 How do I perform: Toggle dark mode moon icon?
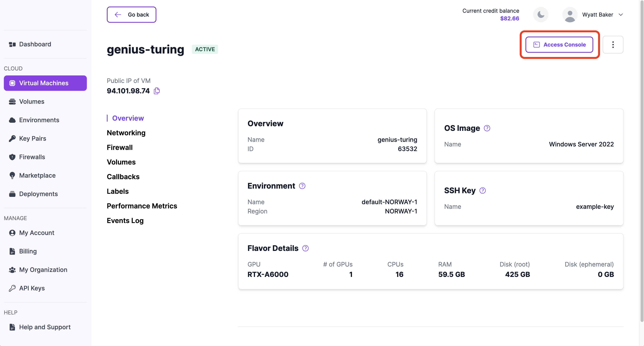540,14
